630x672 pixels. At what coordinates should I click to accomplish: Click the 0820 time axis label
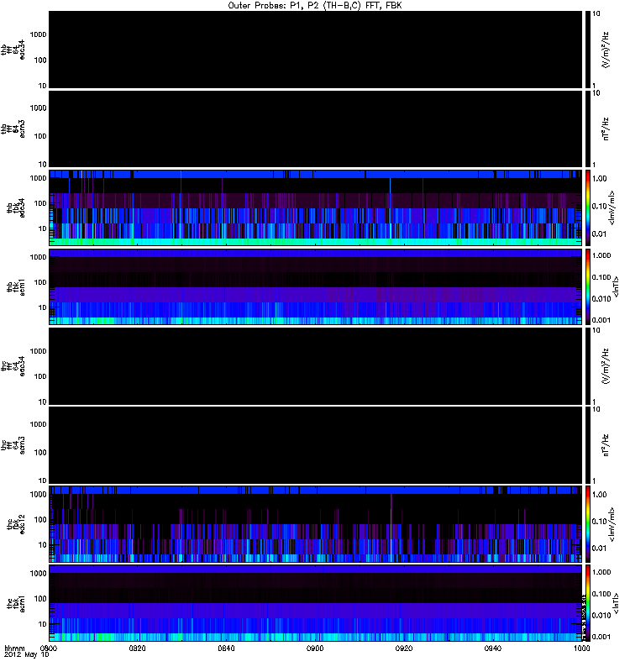(x=138, y=649)
